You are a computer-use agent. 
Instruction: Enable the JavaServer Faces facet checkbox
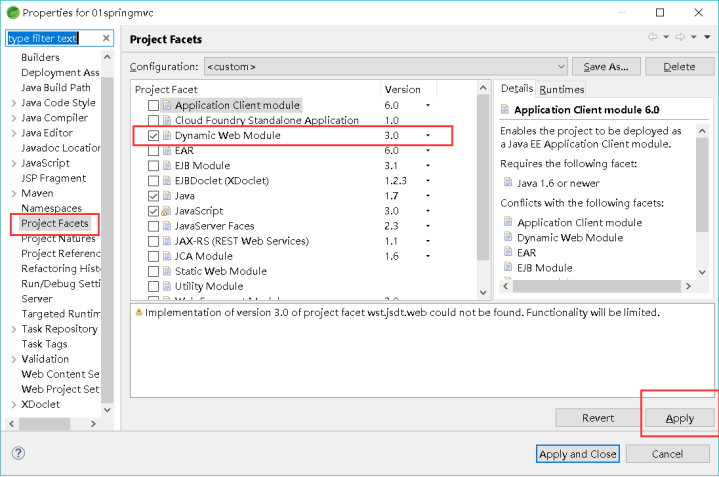coord(153,226)
